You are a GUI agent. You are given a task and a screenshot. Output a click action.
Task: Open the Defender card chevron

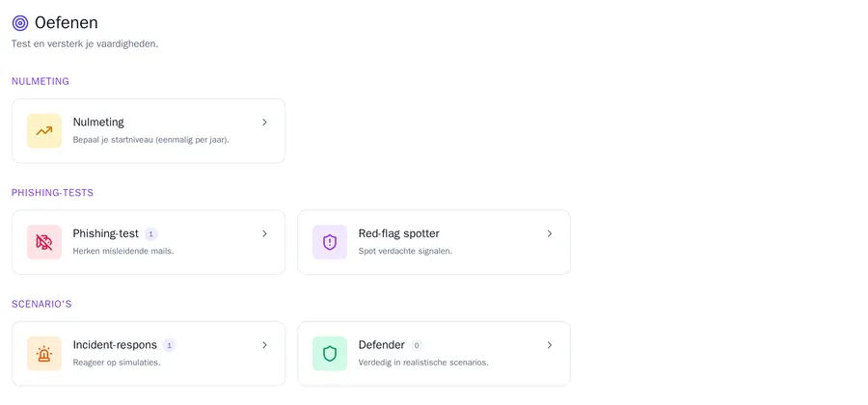click(x=550, y=344)
